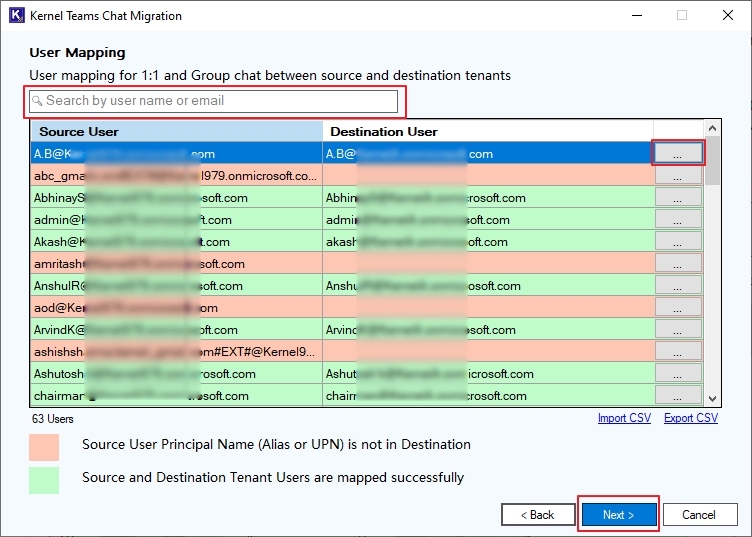Select source user AnshulR cell
Image resolution: width=752 pixels, height=537 pixels.
176,286
